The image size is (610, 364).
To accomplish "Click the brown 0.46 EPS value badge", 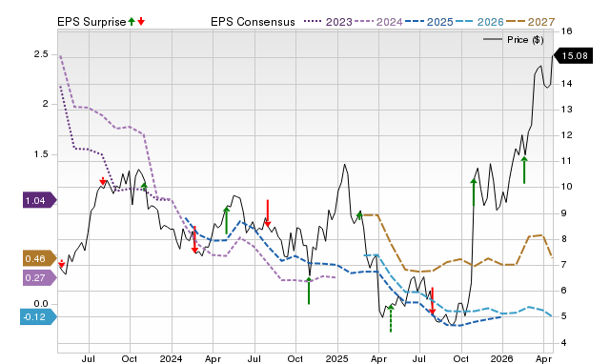I will (x=40, y=258).
